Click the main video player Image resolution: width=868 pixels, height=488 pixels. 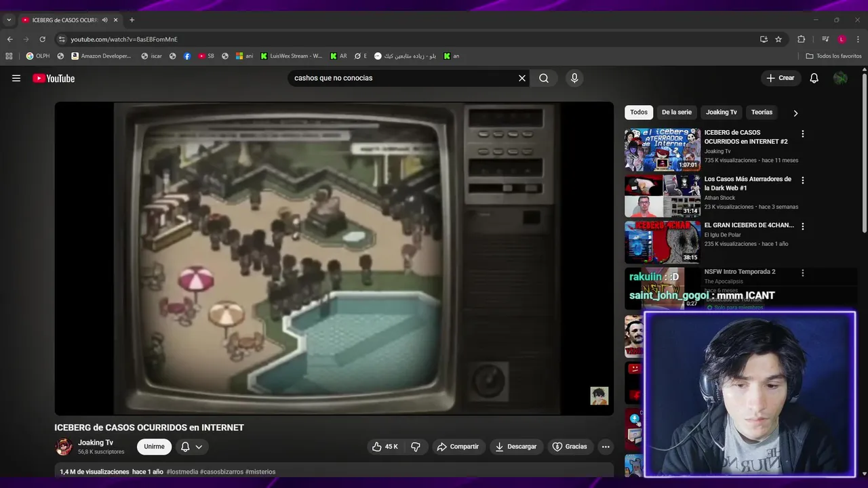click(x=334, y=258)
